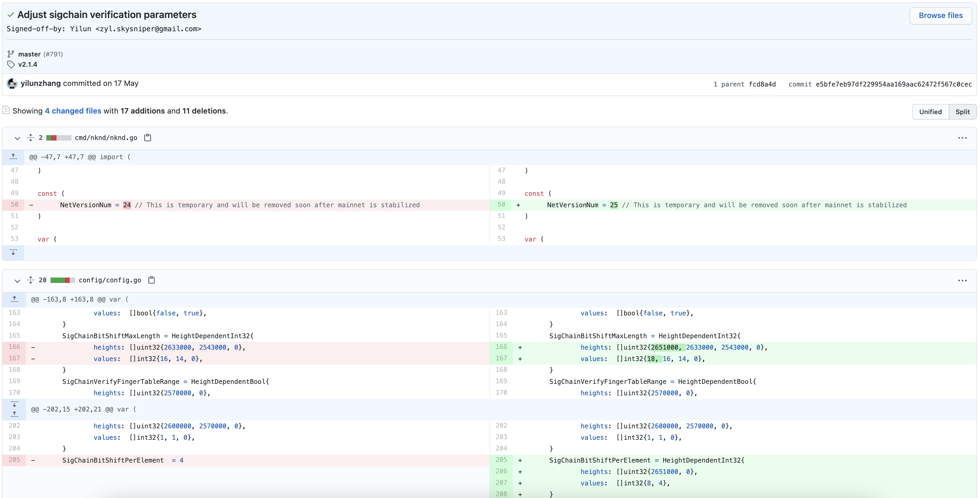Open parent commit fcd8a4d link
This screenshot has width=980, height=498.
(762, 84)
